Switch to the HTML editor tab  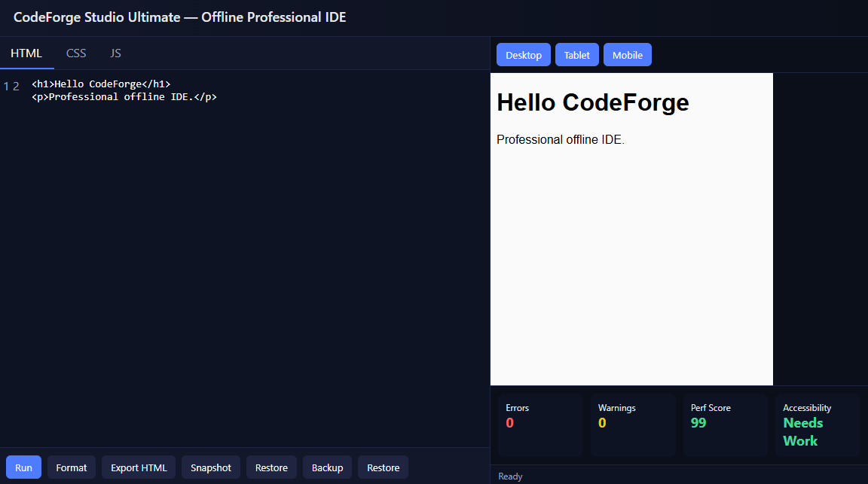[x=26, y=53]
